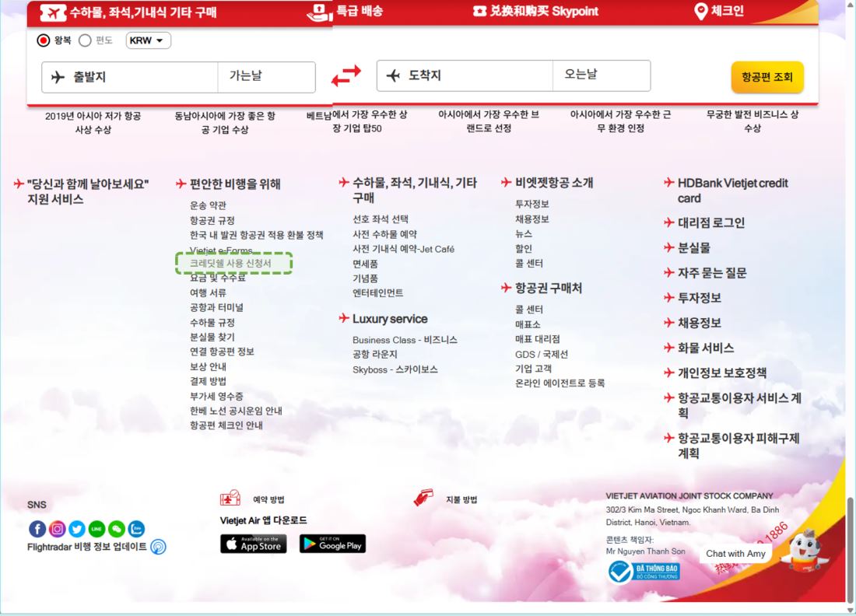Screen dimensions: 856x616
Task: Open the 크레딧쉘 사용 신청서 link
Action: coord(230,263)
